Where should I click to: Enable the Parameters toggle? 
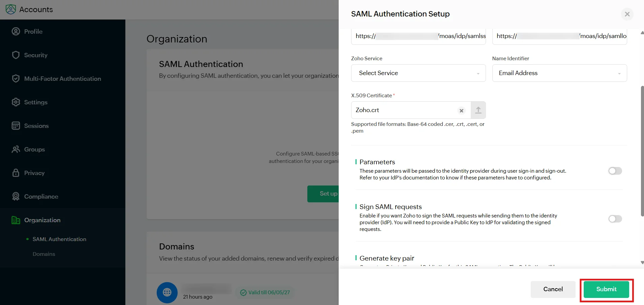point(615,171)
